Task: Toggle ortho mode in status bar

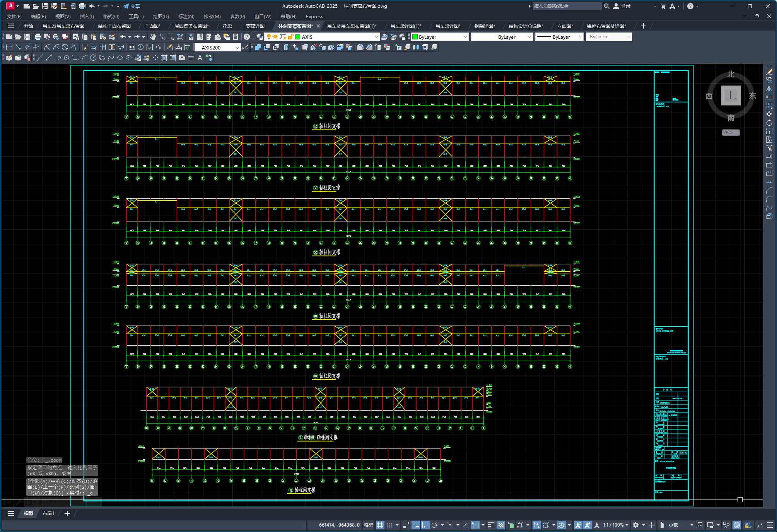Action: tap(425, 525)
